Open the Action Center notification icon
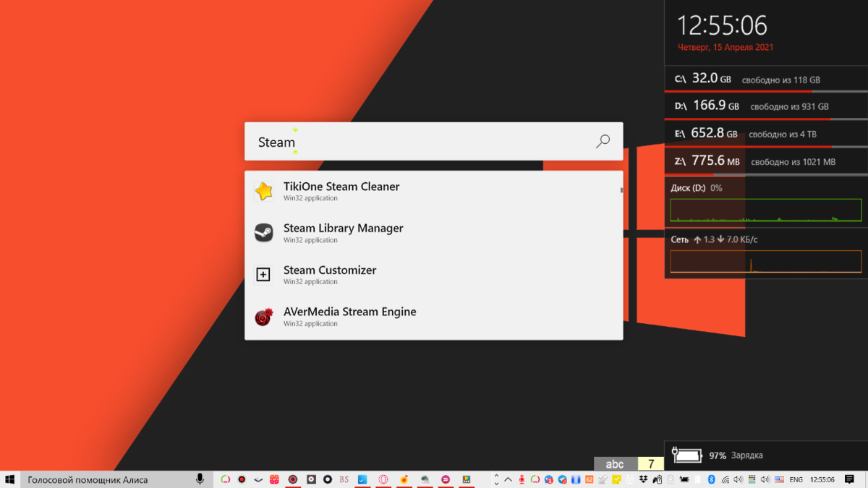The image size is (868, 488). [849, 479]
